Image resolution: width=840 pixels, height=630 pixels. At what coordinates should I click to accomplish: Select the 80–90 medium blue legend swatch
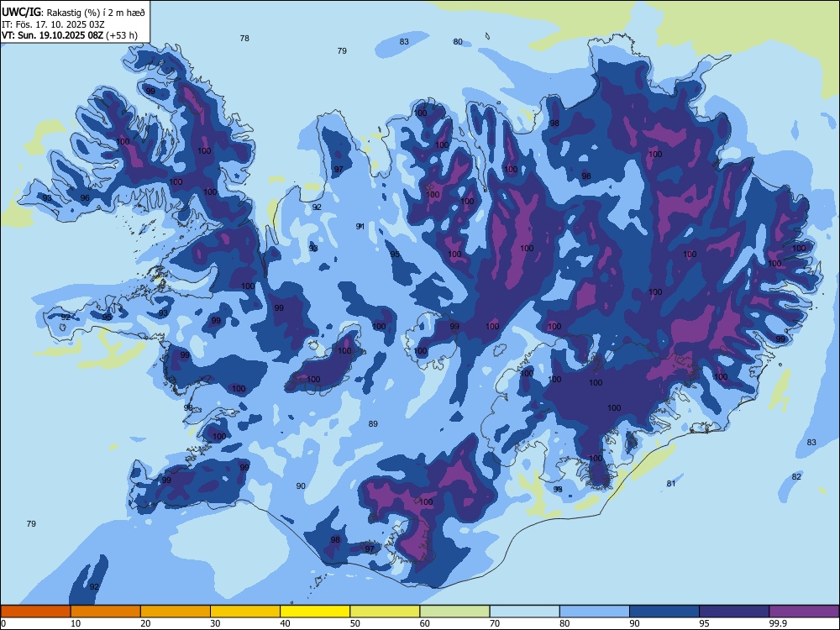[x=595, y=612]
